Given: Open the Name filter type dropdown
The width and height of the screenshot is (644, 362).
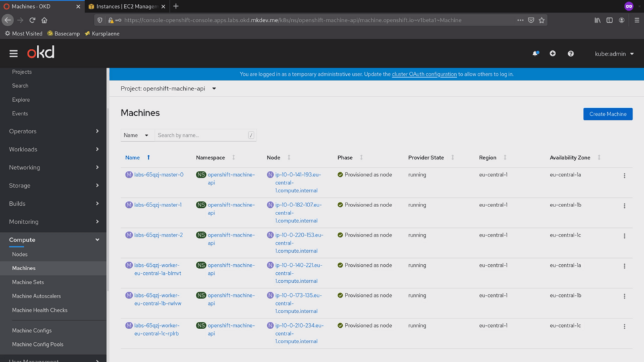Looking at the screenshot, I should (x=136, y=135).
